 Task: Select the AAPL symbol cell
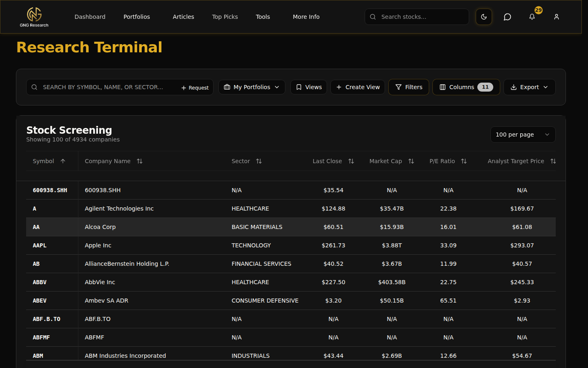click(40, 245)
